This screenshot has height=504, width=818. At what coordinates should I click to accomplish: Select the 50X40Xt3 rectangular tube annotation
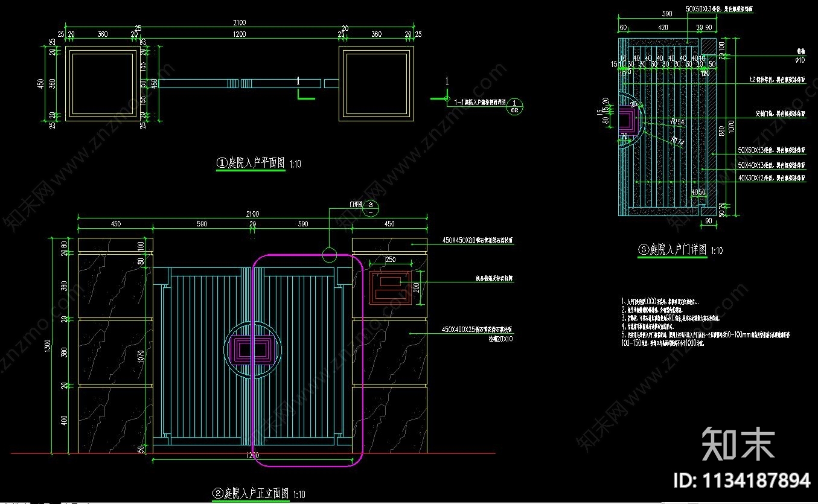[x=772, y=165]
